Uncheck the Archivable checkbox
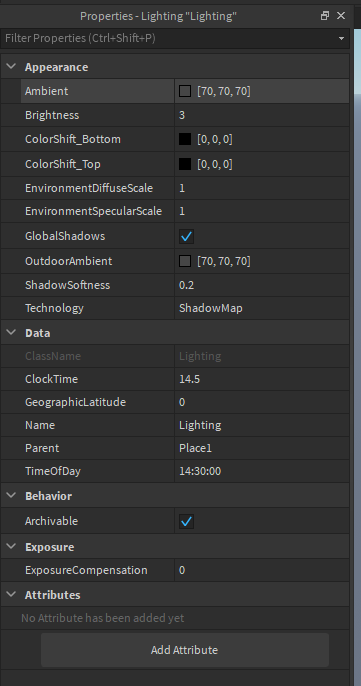Image resolution: width=361 pixels, height=686 pixels. 186,522
